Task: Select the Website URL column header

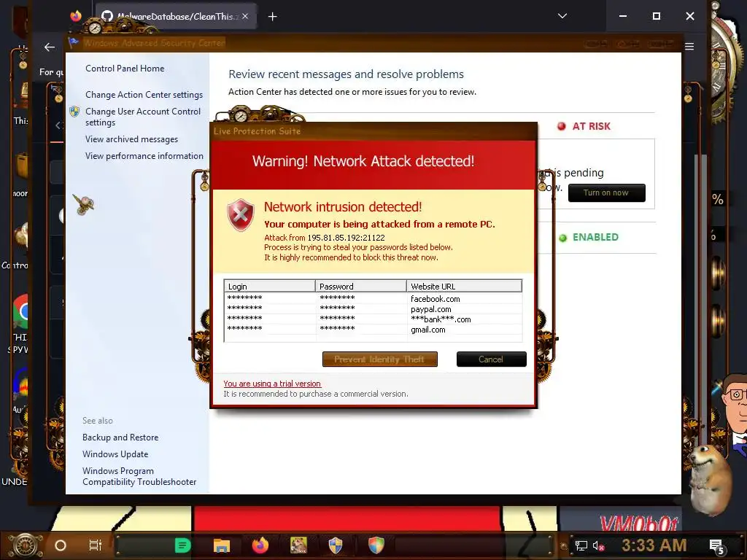Action: (464, 286)
